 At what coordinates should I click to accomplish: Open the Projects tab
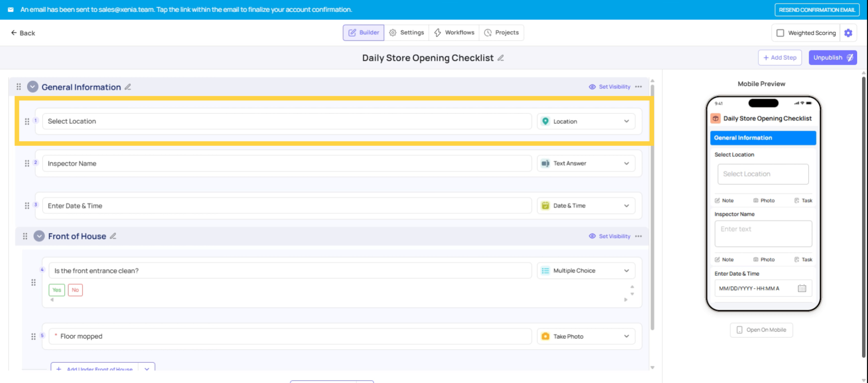501,33
